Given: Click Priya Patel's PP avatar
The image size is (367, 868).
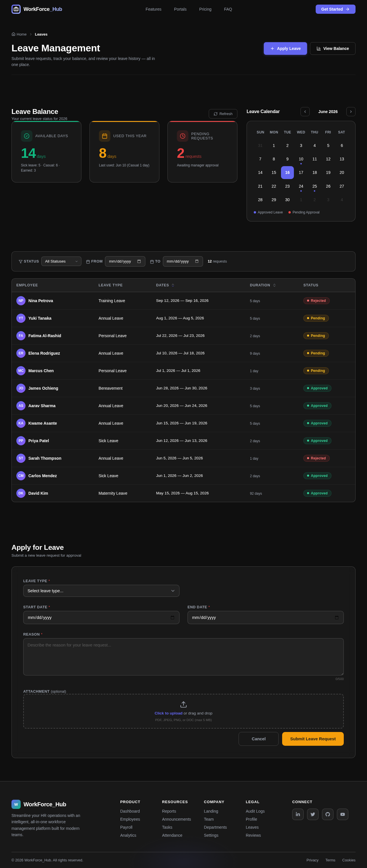Looking at the screenshot, I should point(21,441).
